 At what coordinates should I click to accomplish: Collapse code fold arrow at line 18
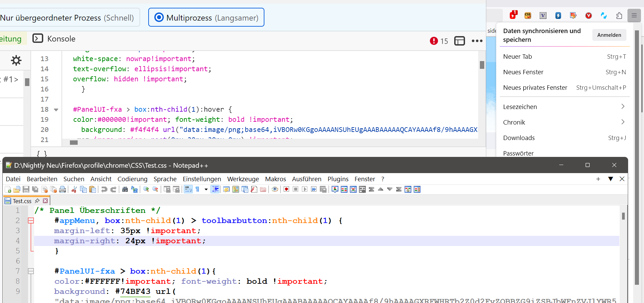click(56, 110)
